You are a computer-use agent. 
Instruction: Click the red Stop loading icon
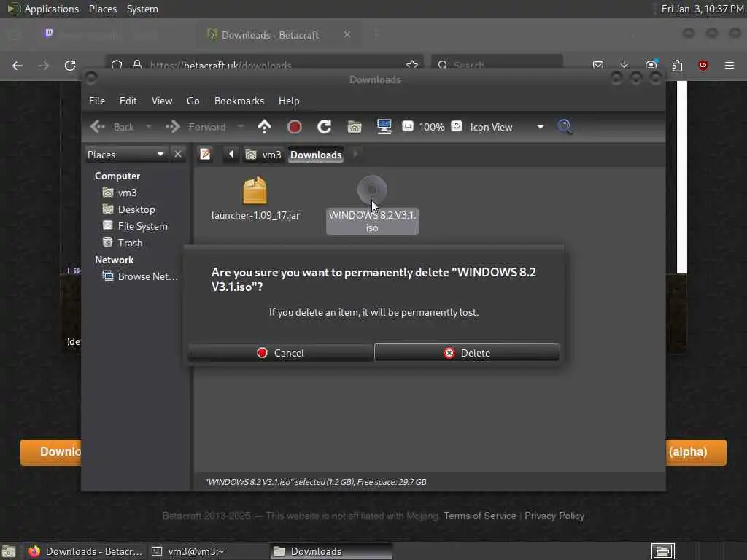295,127
